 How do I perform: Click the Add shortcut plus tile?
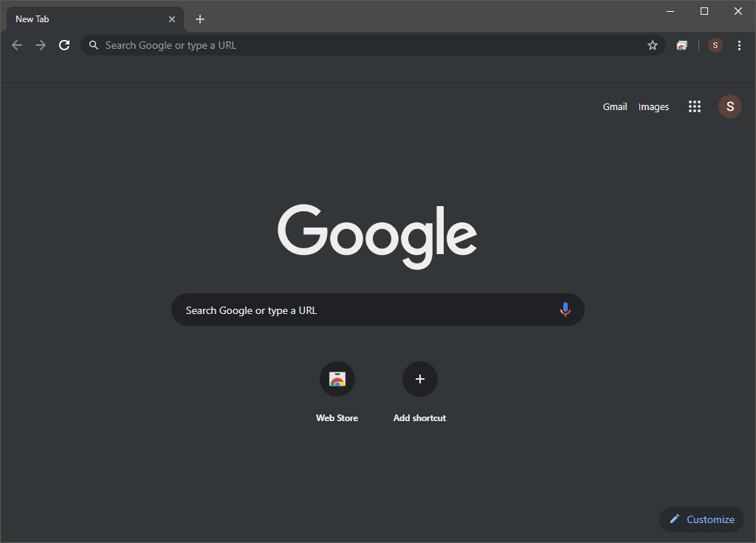point(420,379)
